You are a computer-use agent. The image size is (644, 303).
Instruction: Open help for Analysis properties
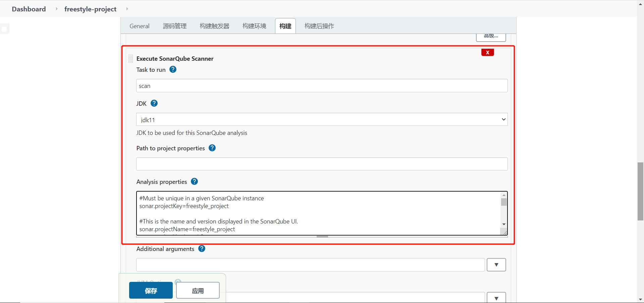tap(194, 182)
